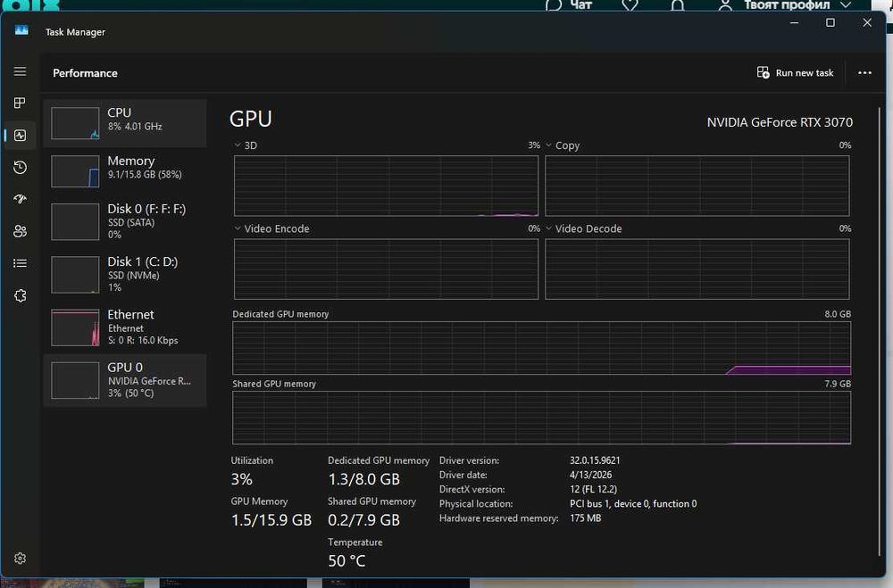This screenshot has width=893, height=588.
Task: Select the Performance page icon in sidebar
Action: [20, 136]
